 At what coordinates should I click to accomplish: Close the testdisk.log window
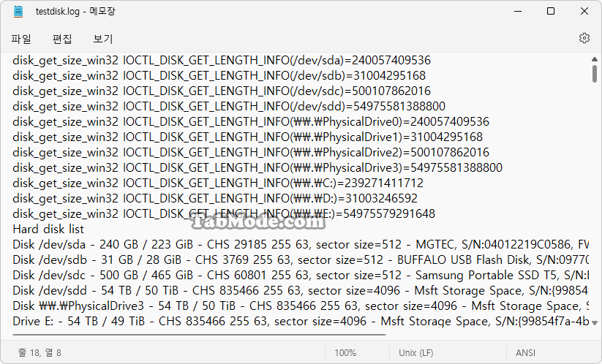pos(584,11)
